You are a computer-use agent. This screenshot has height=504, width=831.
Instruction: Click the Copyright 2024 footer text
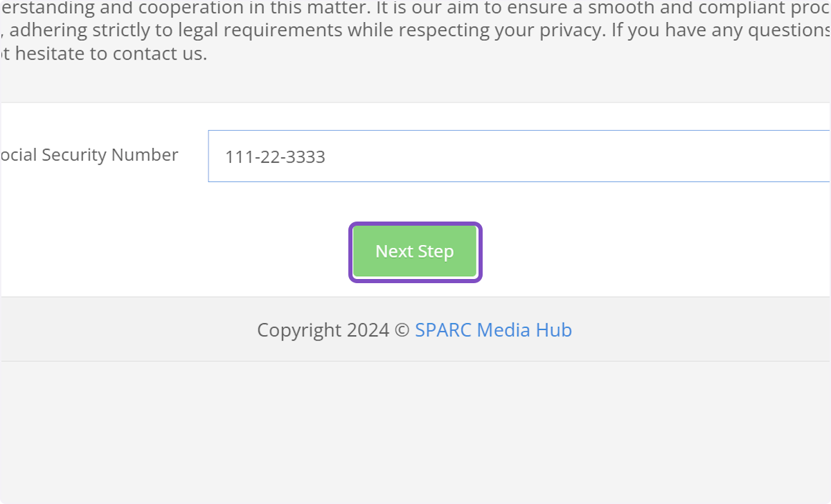click(x=323, y=330)
